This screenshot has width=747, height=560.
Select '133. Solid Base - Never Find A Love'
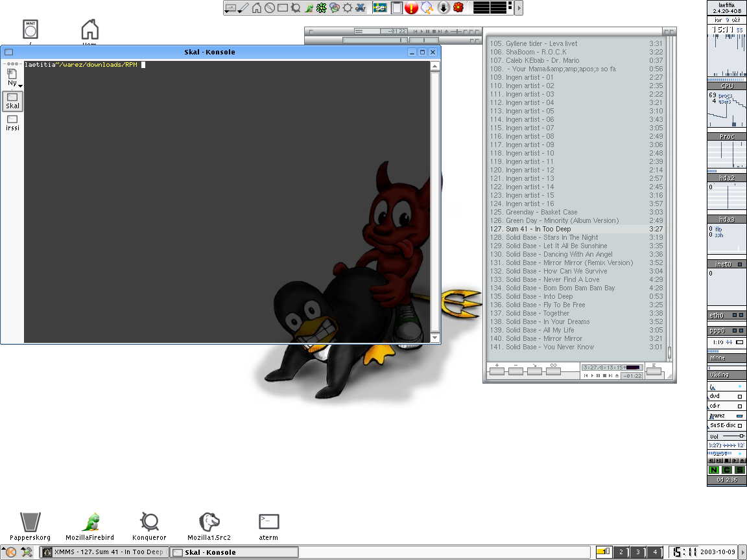[576, 279]
